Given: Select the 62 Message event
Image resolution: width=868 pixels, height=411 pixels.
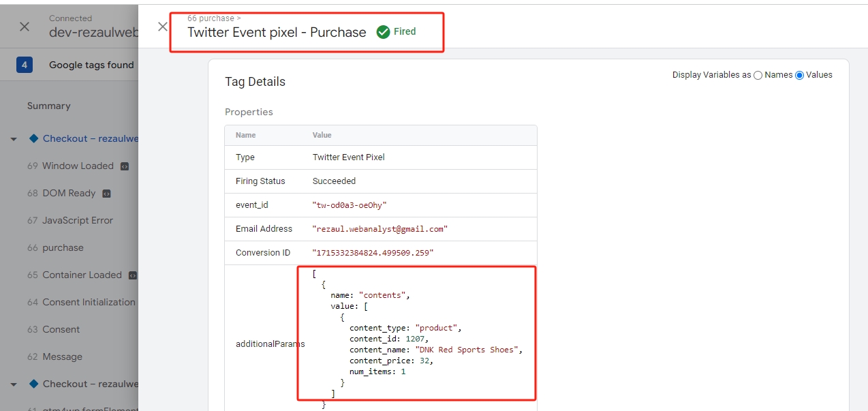Looking at the screenshot, I should pyautogui.click(x=55, y=356).
